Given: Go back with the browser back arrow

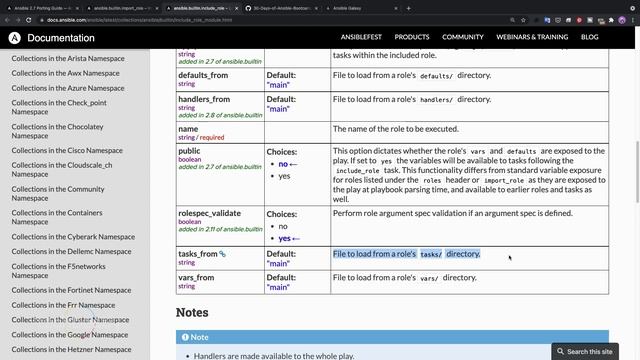Looking at the screenshot, I should pos(7,20).
